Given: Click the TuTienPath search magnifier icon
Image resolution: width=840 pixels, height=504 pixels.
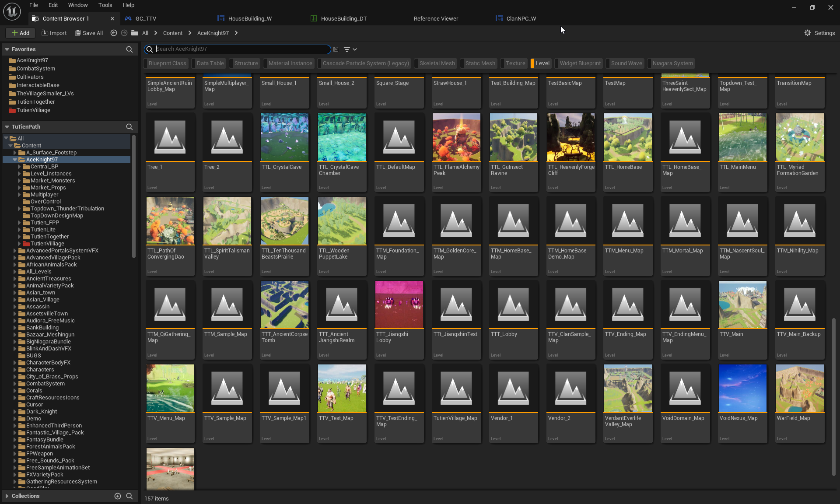Looking at the screenshot, I should pyautogui.click(x=129, y=127).
